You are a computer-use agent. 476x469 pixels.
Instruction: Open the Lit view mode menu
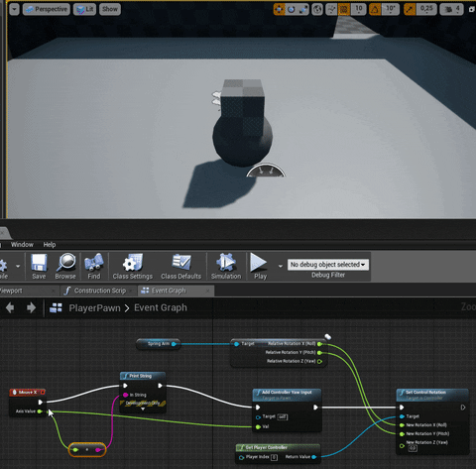[85, 9]
